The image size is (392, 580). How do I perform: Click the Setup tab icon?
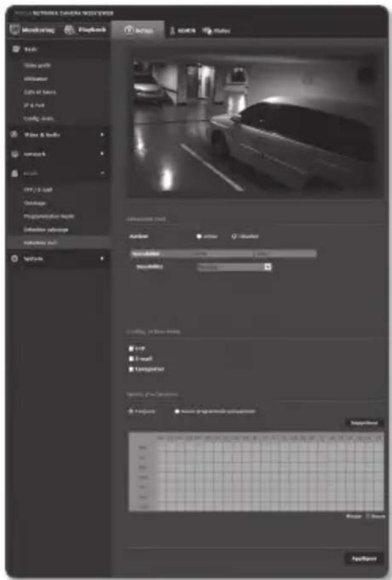(x=129, y=30)
